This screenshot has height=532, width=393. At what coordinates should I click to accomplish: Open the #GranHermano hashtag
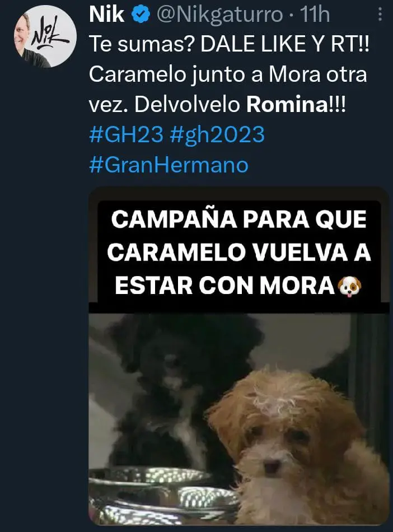(x=169, y=165)
